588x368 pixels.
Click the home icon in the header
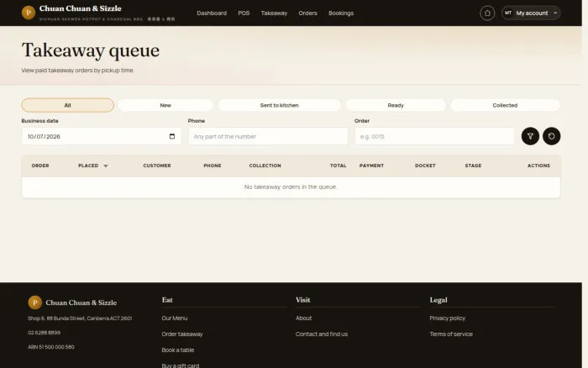tap(487, 13)
